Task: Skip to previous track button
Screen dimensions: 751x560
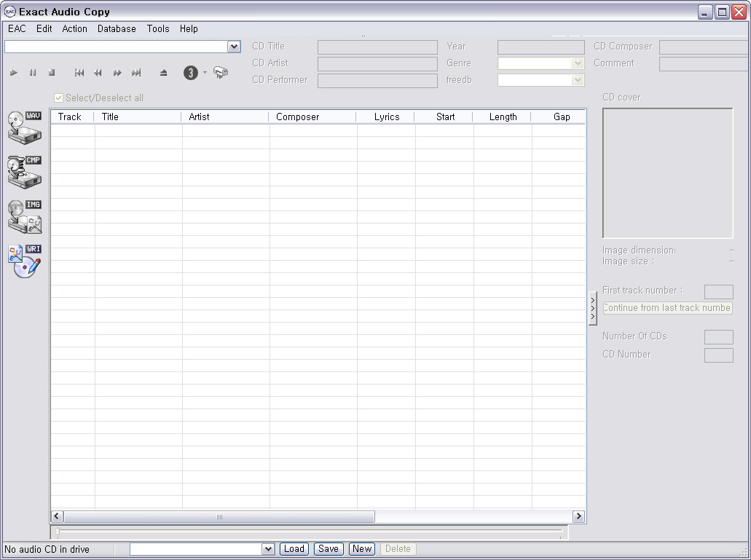Action: point(79,73)
